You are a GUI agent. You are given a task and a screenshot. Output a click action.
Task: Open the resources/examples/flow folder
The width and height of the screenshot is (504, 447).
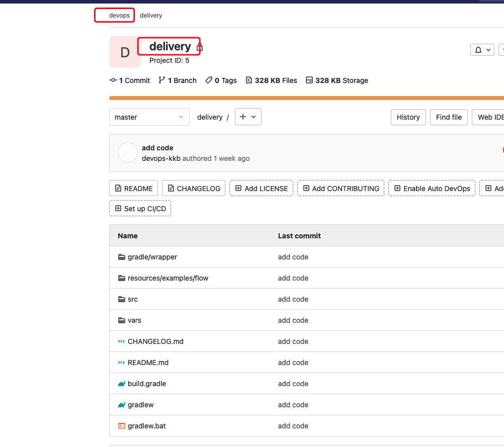[x=168, y=278]
